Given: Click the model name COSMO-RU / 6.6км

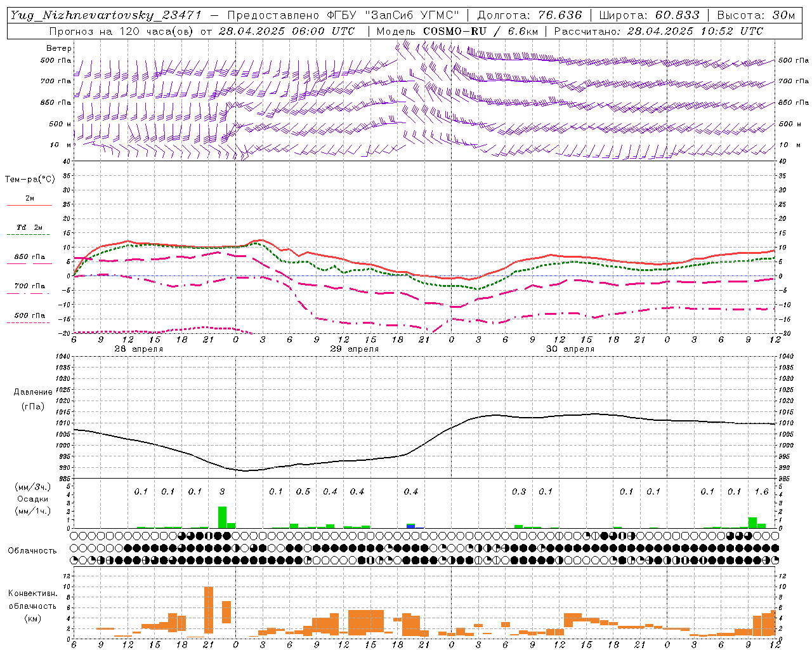Looking at the screenshot, I should 480,31.
